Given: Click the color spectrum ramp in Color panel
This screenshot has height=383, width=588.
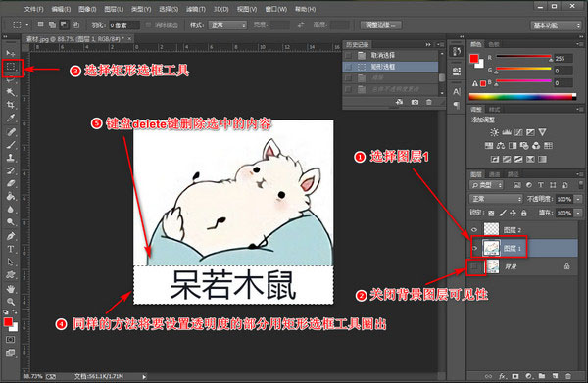Looking at the screenshot, I should click(x=522, y=97).
